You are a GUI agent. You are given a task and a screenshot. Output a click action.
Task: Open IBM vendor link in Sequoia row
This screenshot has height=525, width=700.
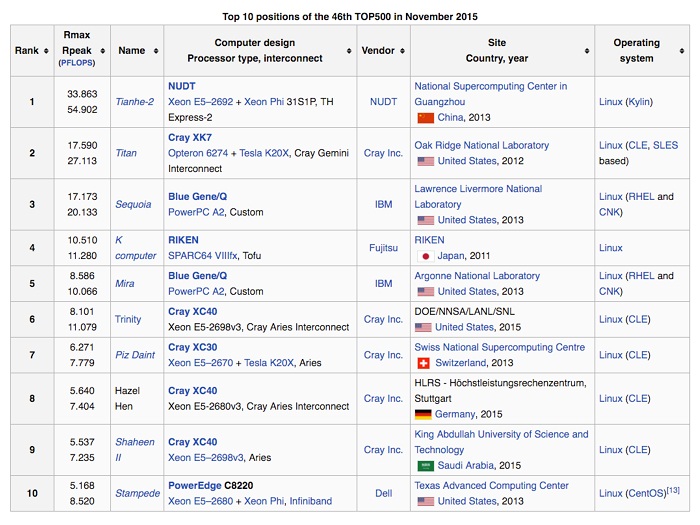point(383,204)
